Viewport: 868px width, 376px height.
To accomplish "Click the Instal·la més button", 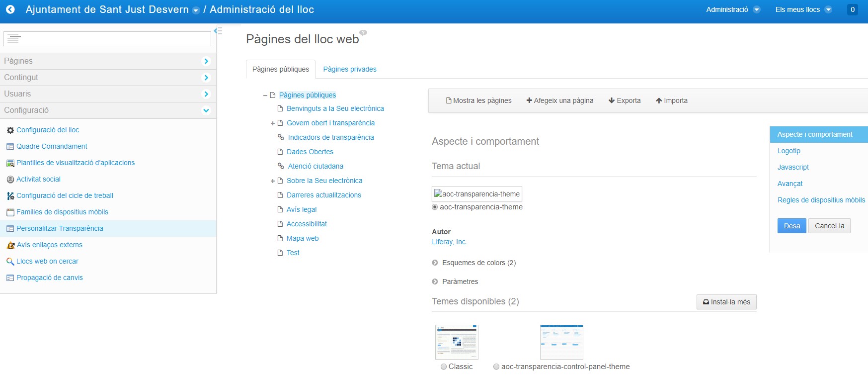I will [x=726, y=302].
